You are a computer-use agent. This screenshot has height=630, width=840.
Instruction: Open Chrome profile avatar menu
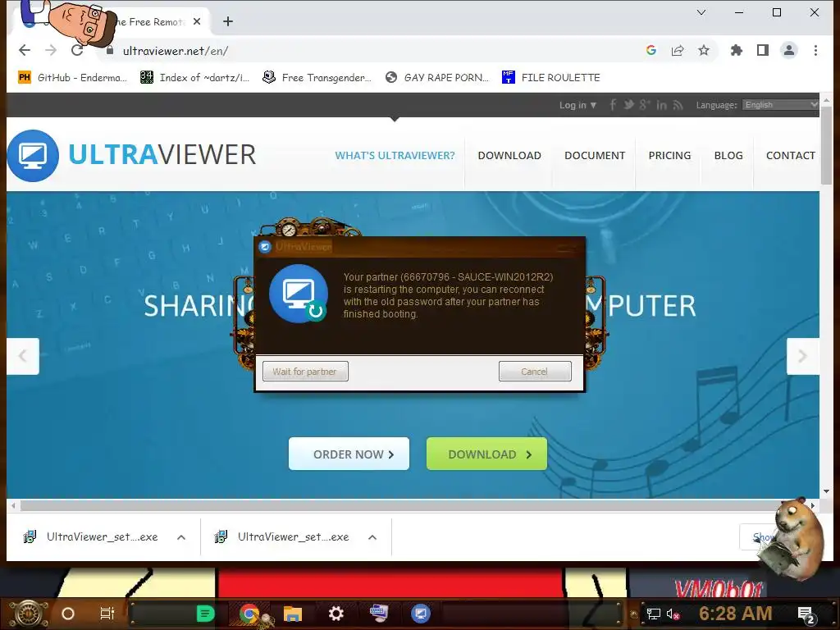789,50
